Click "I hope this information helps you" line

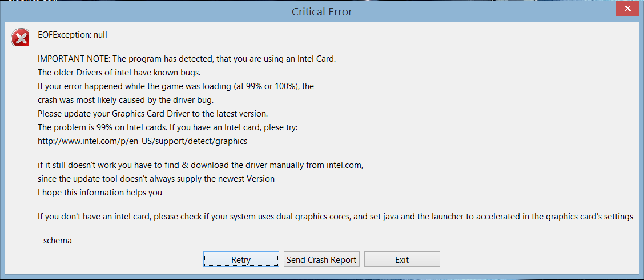(x=100, y=193)
